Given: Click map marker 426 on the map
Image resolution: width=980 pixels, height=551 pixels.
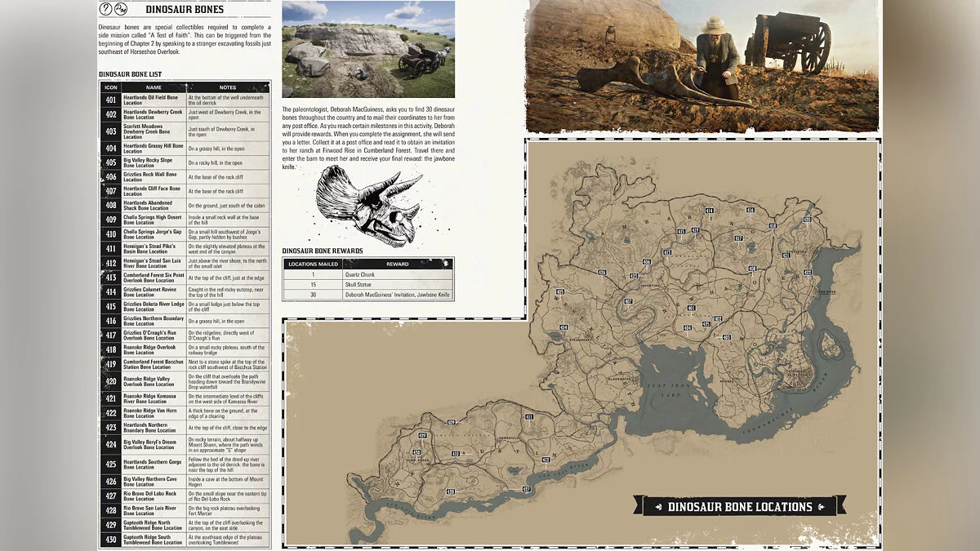Looking at the screenshot, I should (x=602, y=273).
